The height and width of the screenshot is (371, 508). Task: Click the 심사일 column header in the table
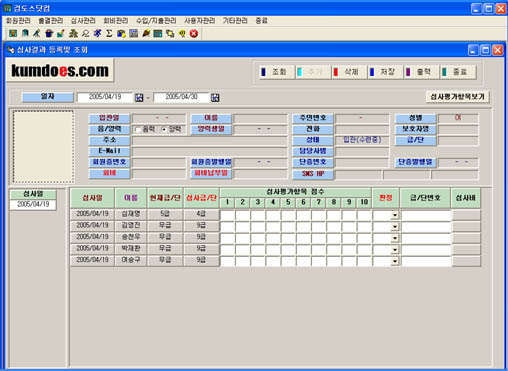point(92,198)
